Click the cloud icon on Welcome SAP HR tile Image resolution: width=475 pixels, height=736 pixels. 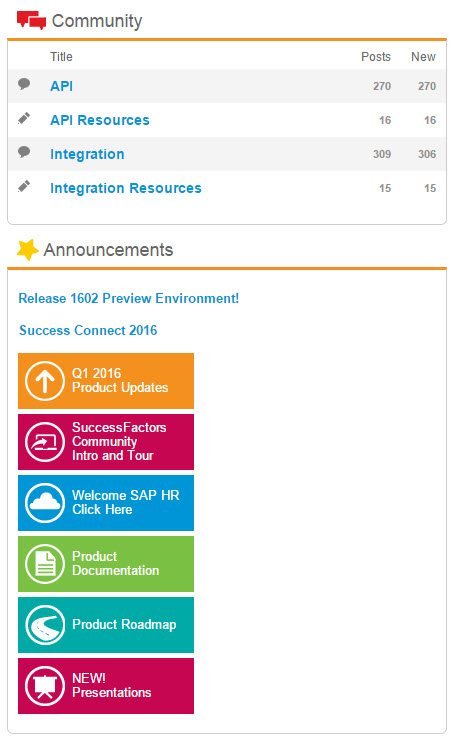[45, 503]
